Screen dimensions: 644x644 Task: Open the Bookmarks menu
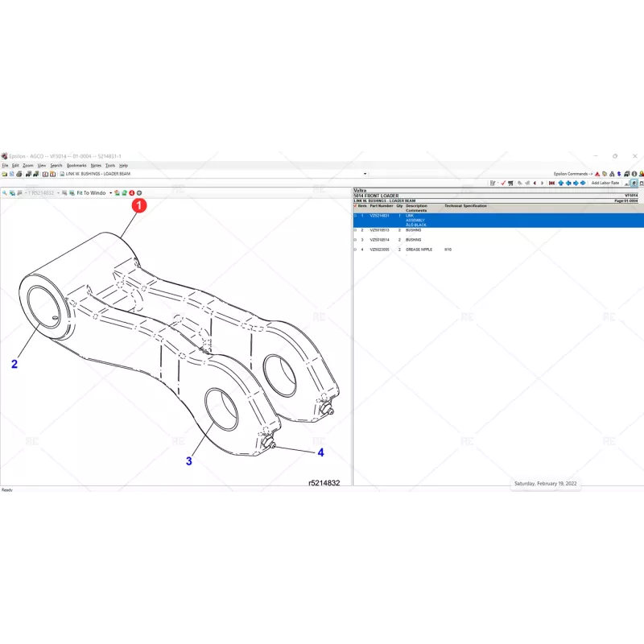click(x=76, y=165)
